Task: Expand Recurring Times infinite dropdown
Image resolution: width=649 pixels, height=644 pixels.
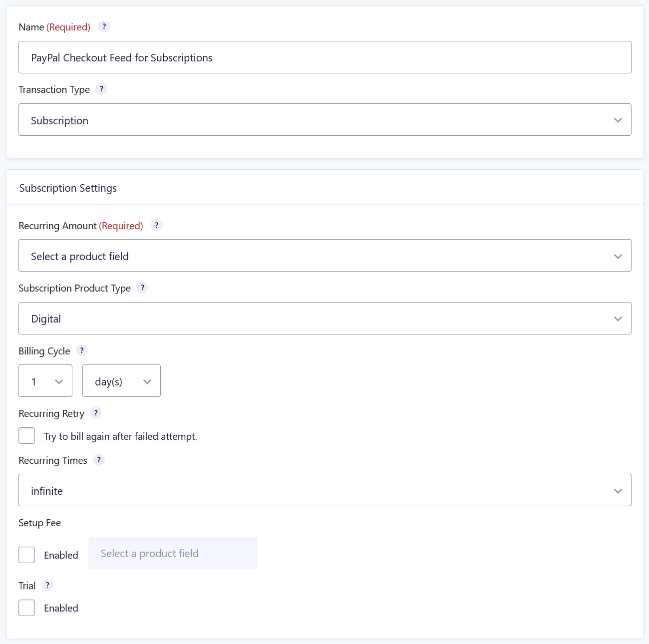Action: (325, 490)
